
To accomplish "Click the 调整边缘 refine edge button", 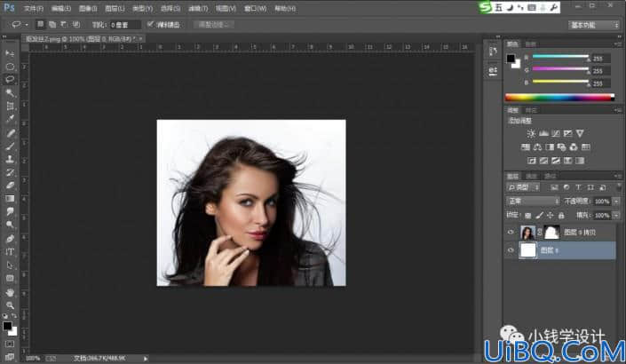I will [214, 25].
